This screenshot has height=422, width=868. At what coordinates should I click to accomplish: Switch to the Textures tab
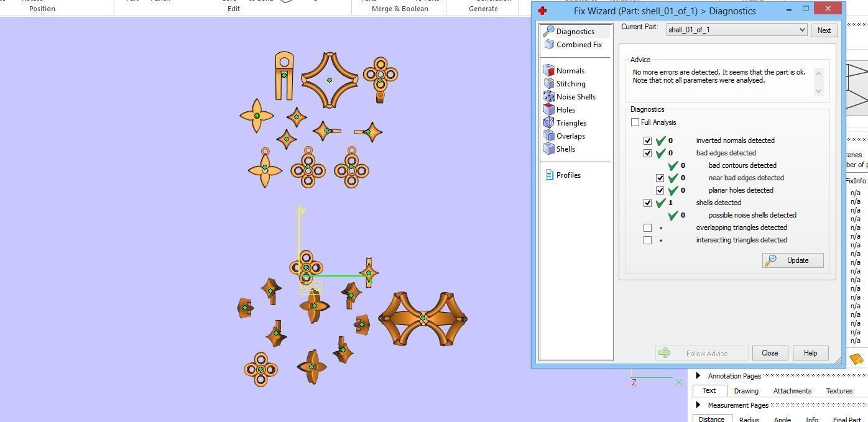click(x=839, y=391)
